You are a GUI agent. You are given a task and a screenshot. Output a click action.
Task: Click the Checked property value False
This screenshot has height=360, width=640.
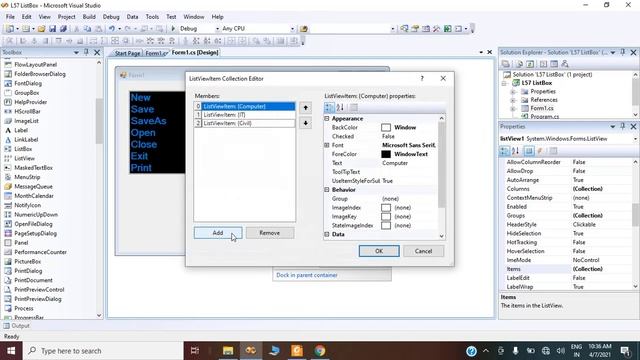tap(388, 136)
